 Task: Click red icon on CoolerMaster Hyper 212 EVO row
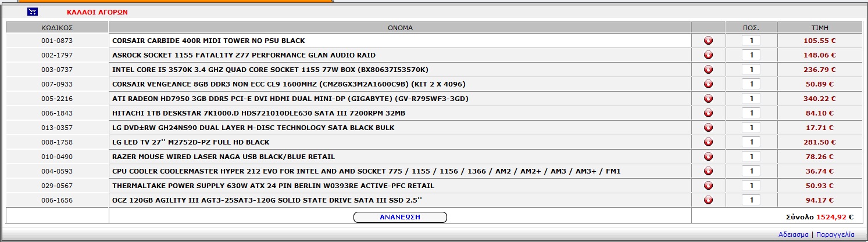pyautogui.click(x=708, y=171)
